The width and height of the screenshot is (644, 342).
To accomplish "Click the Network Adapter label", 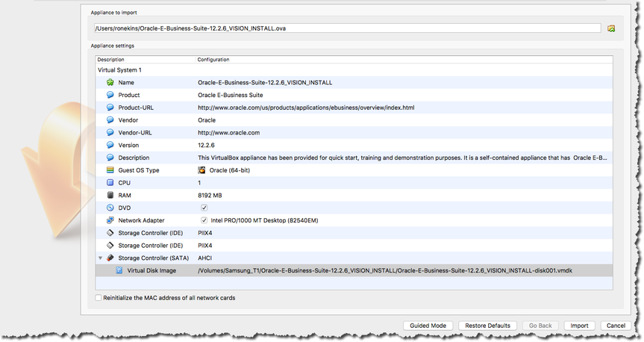I will pos(141,220).
